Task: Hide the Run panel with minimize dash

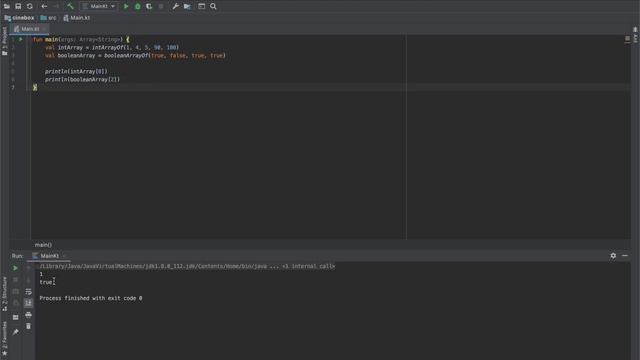Action: pyautogui.click(x=625, y=256)
